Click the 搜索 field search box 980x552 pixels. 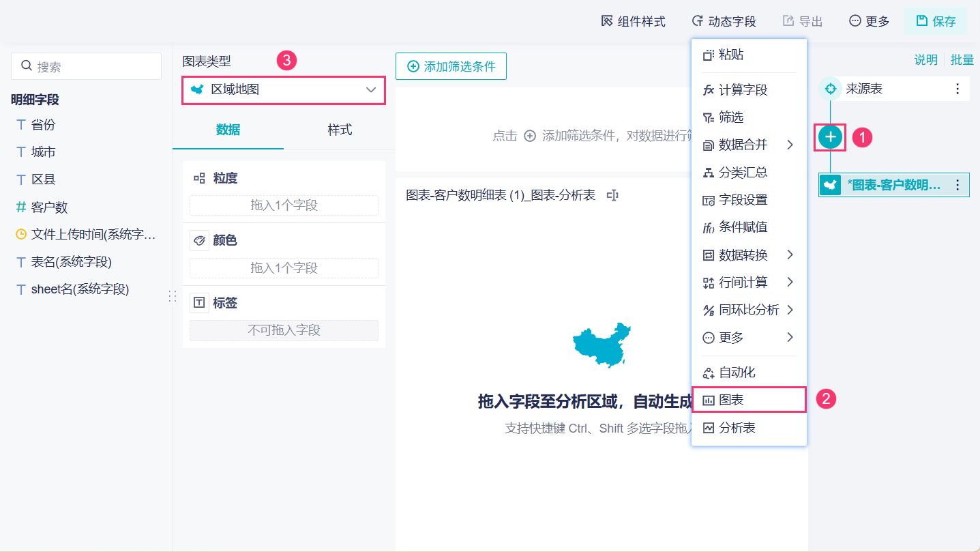[86, 66]
